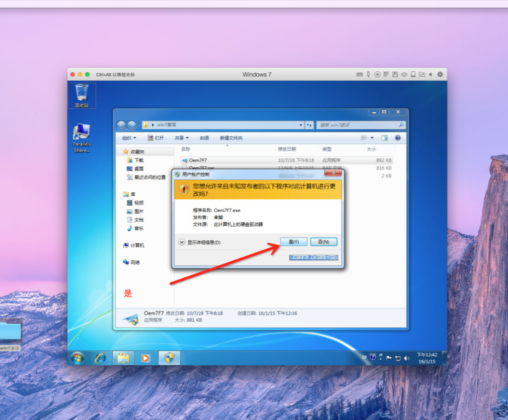Viewport: 508px width, 420px height.
Task: Select 最近访问的位置 in the sidebar
Action: (x=146, y=177)
